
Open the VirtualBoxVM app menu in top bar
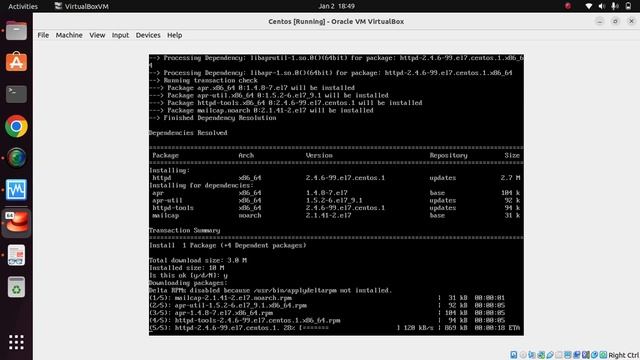tap(82, 6)
